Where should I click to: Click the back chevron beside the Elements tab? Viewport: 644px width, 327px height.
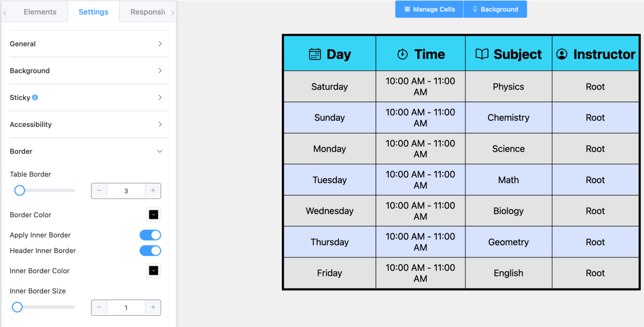pos(4,12)
